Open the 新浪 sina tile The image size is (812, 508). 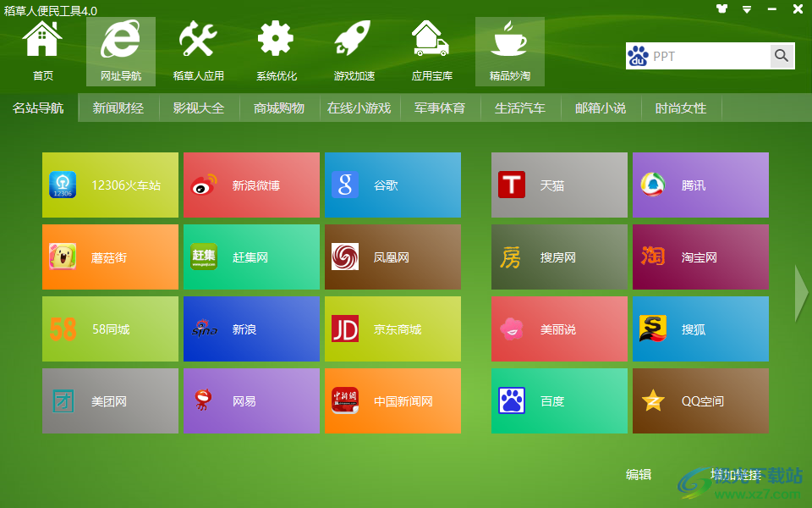click(252, 329)
